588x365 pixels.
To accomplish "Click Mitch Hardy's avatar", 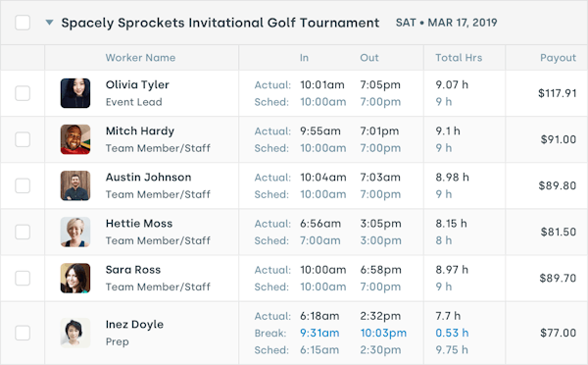I will pos(75,139).
